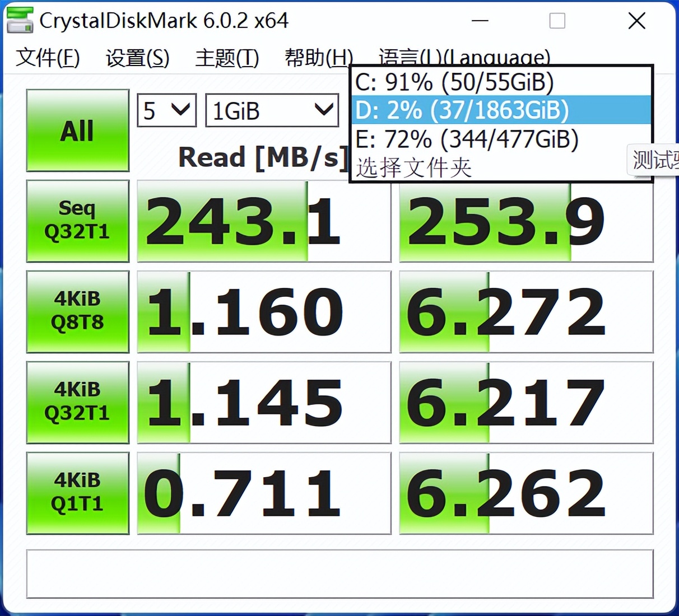This screenshot has height=616, width=679.
Task: Click Seq write result 253.9
Action: (526, 221)
